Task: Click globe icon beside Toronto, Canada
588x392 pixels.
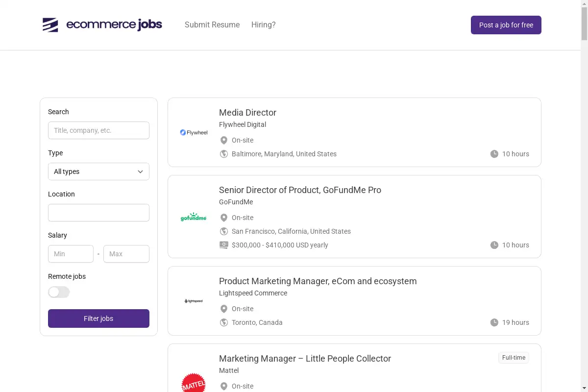Action: point(224,322)
